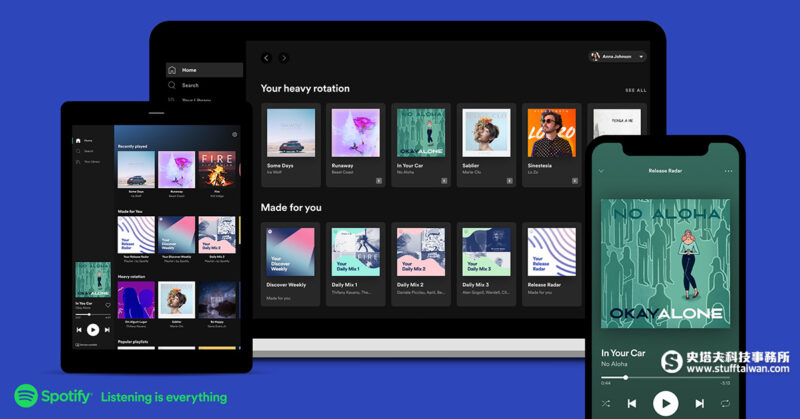
Task: Open the Some Days cover on tablet
Action: (136, 170)
